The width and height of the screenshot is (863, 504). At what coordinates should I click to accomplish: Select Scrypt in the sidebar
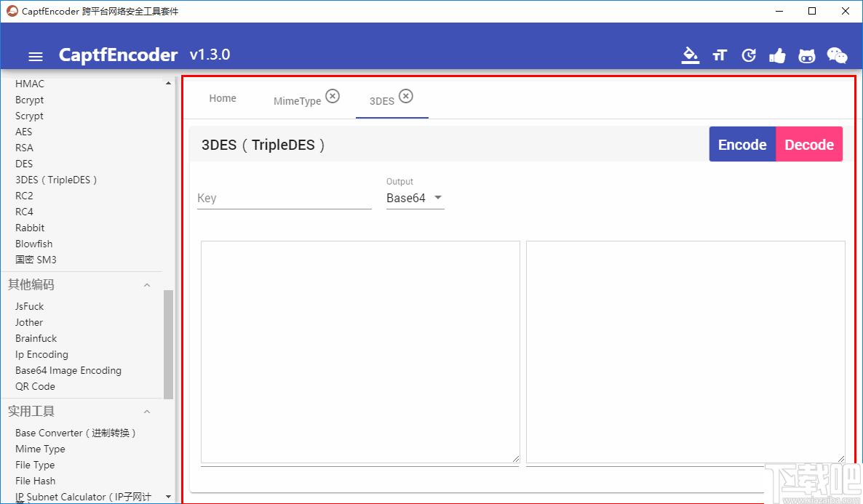[29, 116]
